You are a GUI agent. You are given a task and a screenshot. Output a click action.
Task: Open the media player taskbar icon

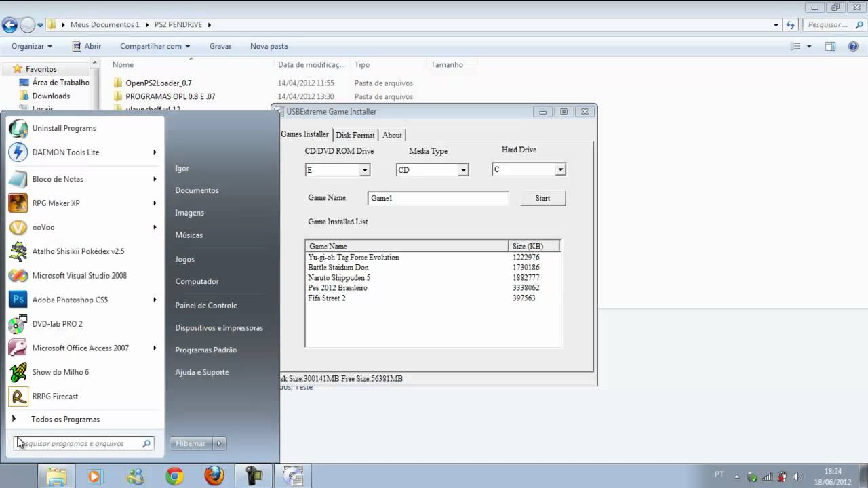(x=94, y=476)
